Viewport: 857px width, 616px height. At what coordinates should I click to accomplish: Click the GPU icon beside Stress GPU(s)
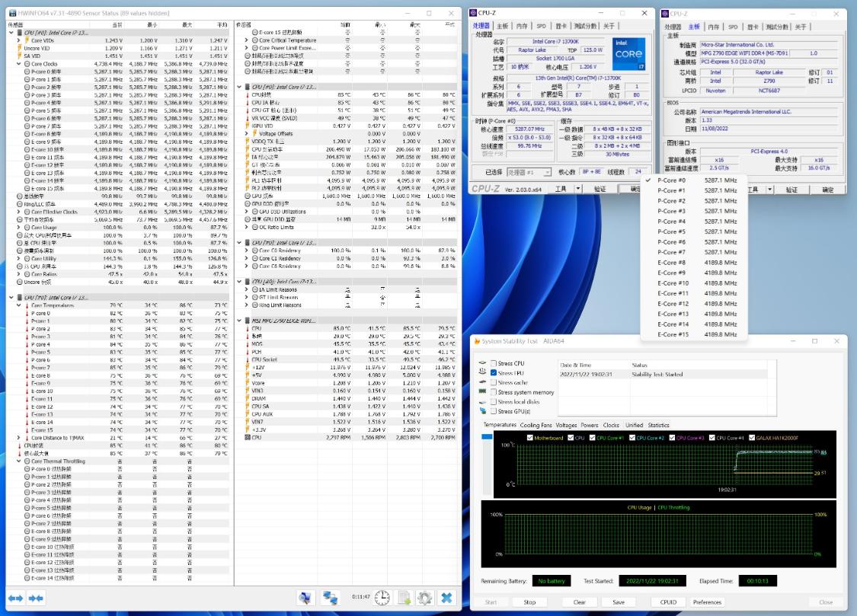[x=482, y=411]
